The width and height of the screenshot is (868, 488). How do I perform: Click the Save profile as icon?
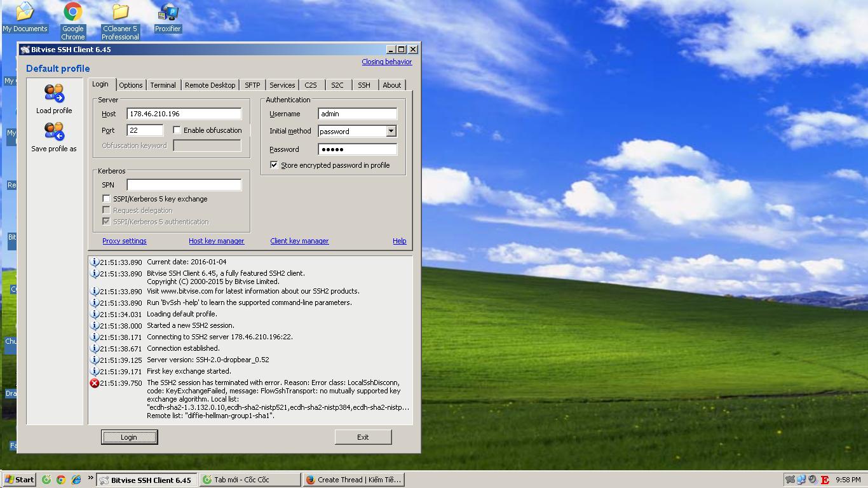[x=54, y=132]
